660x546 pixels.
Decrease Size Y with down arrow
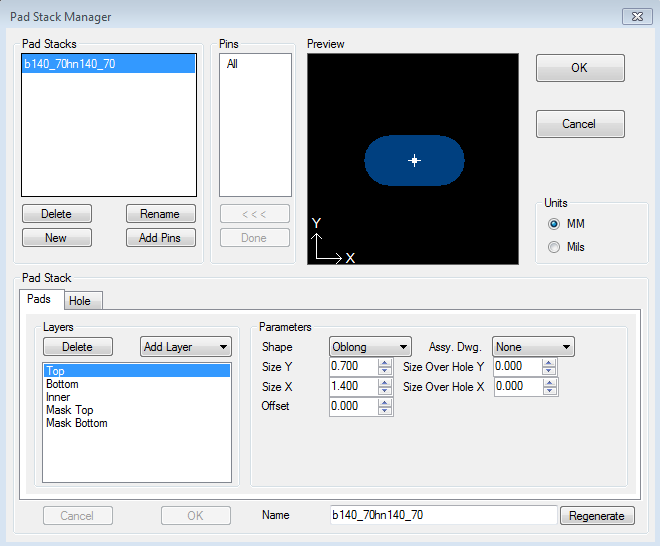pos(385,371)
